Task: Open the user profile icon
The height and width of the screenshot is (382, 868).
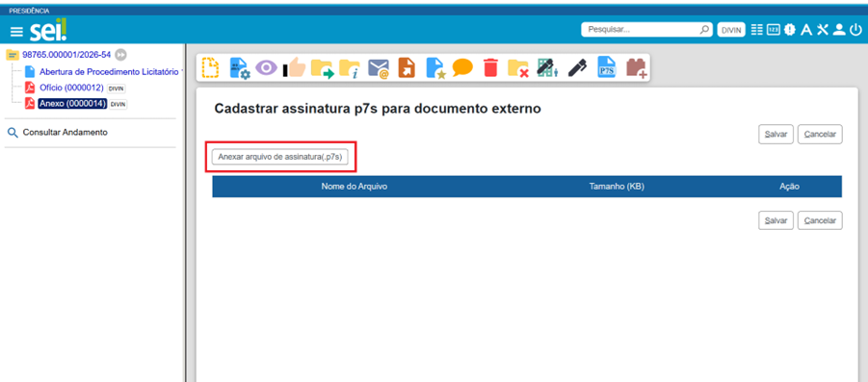Action: click(x=839, y=30)
